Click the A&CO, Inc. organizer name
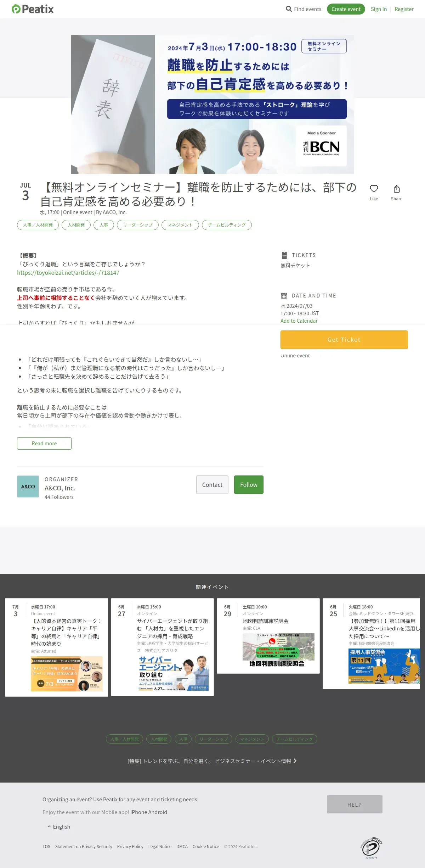Image resolution: width=425 pixels, height=868 pixels. click(60, 488)
